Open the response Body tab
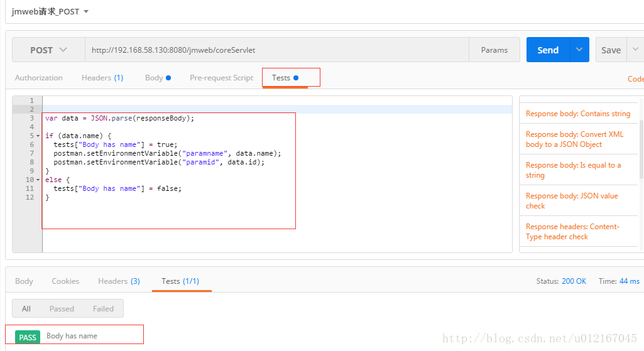Image resolution: width=644 pixels, height=351 pixels. point(24,281)
